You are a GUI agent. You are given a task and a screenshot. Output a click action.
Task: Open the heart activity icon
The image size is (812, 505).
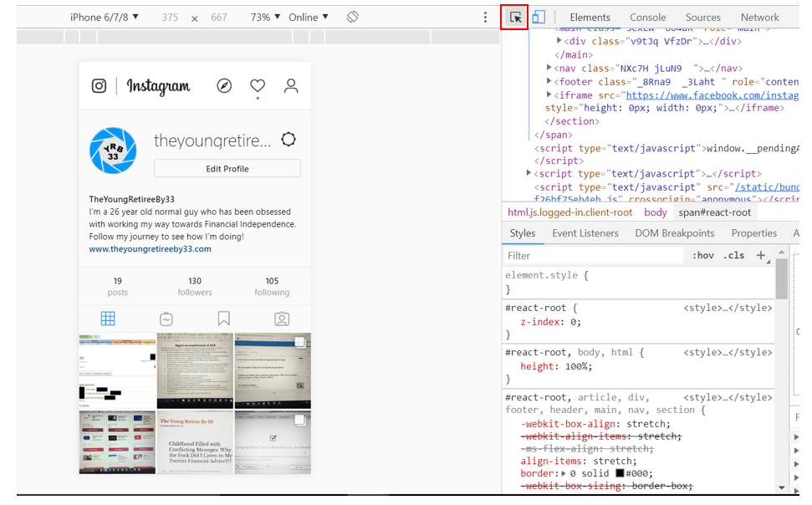258,85
